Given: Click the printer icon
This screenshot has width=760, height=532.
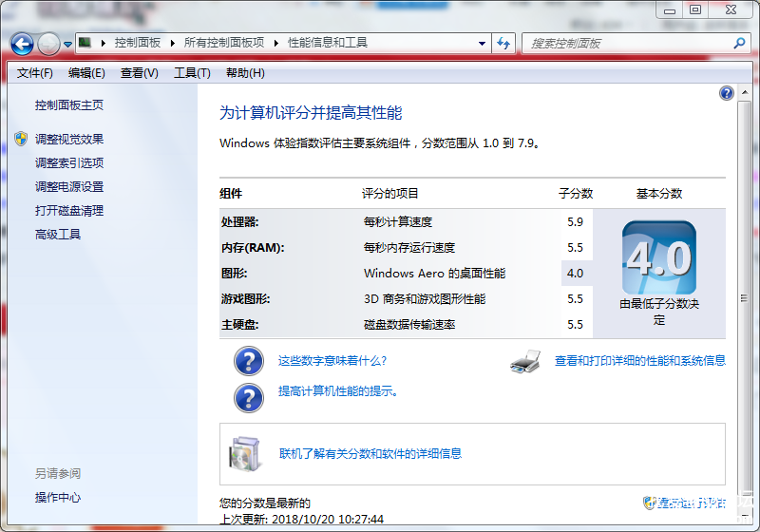Looking at the screenshot, I should pos(525,361).
